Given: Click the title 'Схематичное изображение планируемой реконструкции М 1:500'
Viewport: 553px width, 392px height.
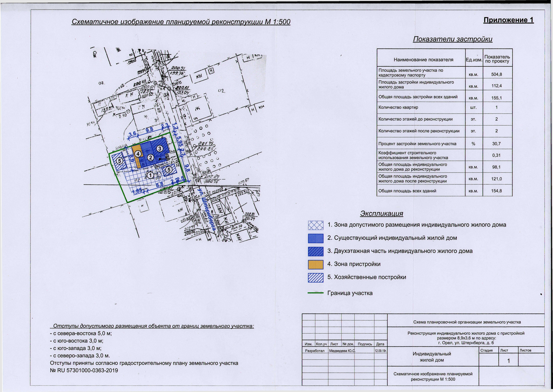Looking at the screenshot, I should click(x=181, y=22).
